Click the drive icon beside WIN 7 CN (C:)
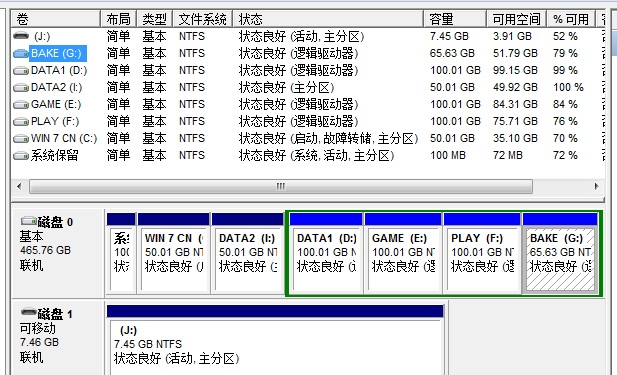 click(x=21, y=139)
